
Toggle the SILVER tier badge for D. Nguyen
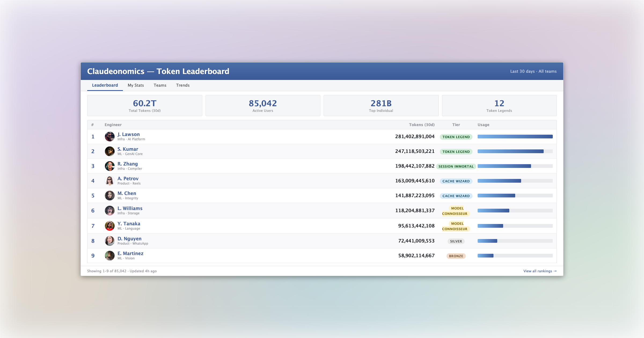point(456,241)
